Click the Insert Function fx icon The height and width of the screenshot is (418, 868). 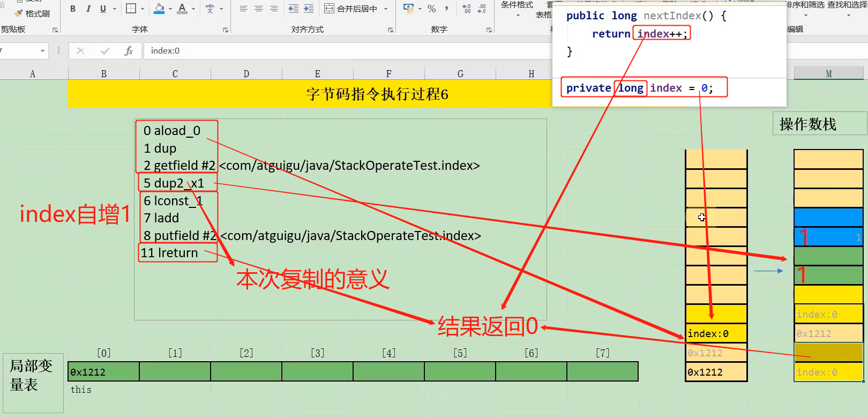pyautogui.click(x=129, y=51)
